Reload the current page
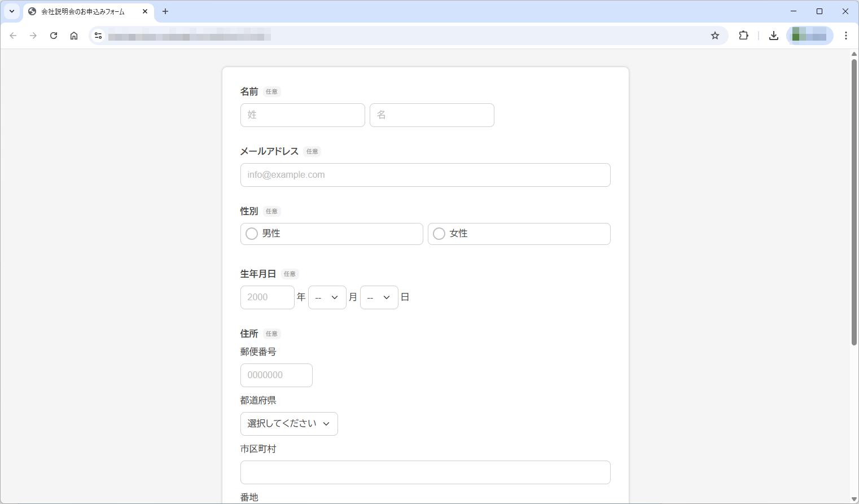This screenshot has height=504, width=859. tap(53, 35)
